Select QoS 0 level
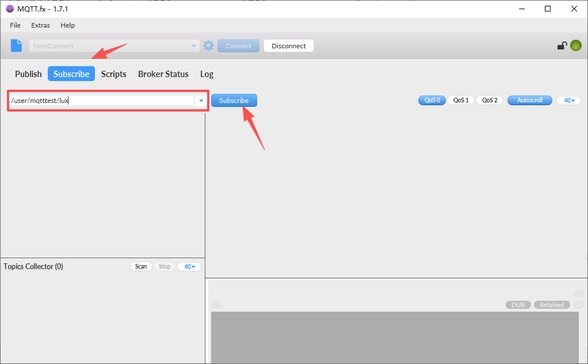588x364 pixels. tap(432, 101)
